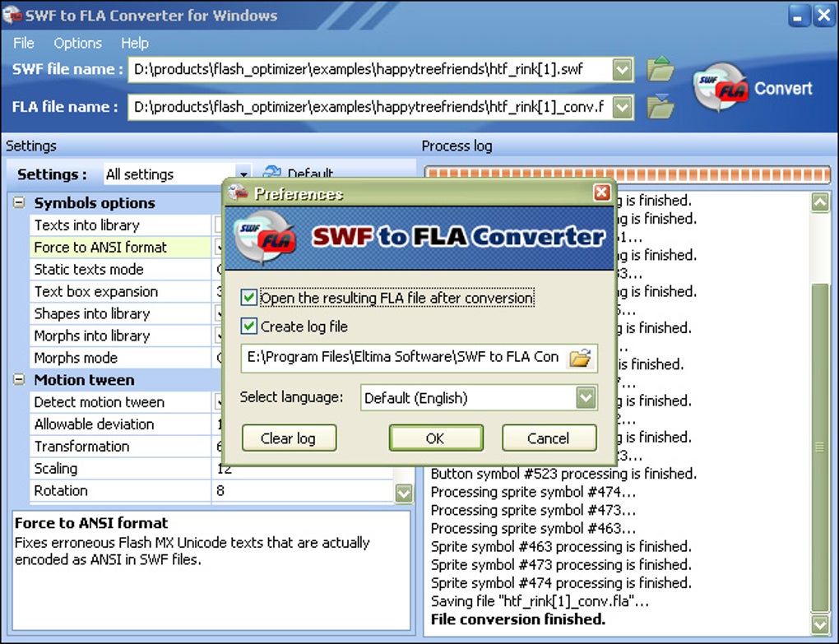Click settings list scroll down arrow

403,493
